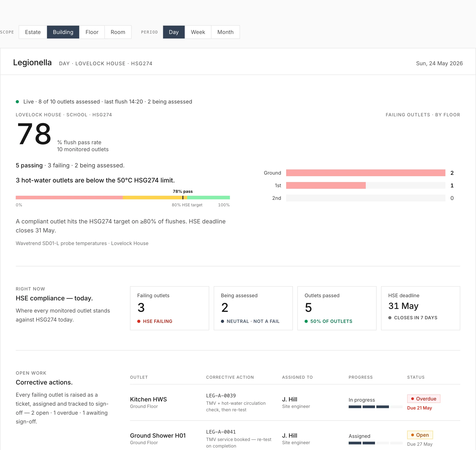
Task: Click J. Hill assignee in Ground Shower row
Action: tap(290, 436)
